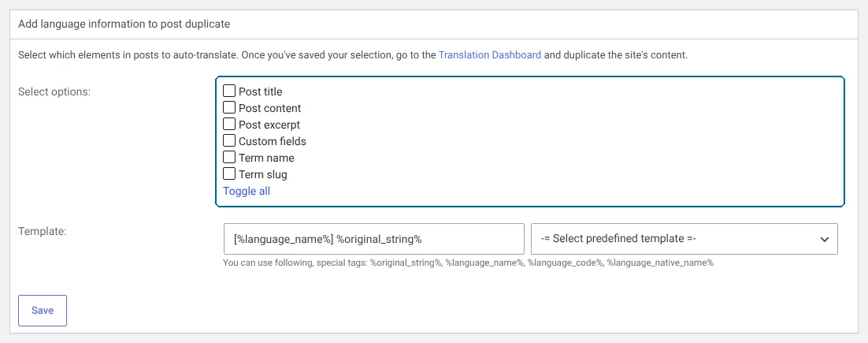
Task: Check the Post excerpt option
Action: click(x=229, y=124)
